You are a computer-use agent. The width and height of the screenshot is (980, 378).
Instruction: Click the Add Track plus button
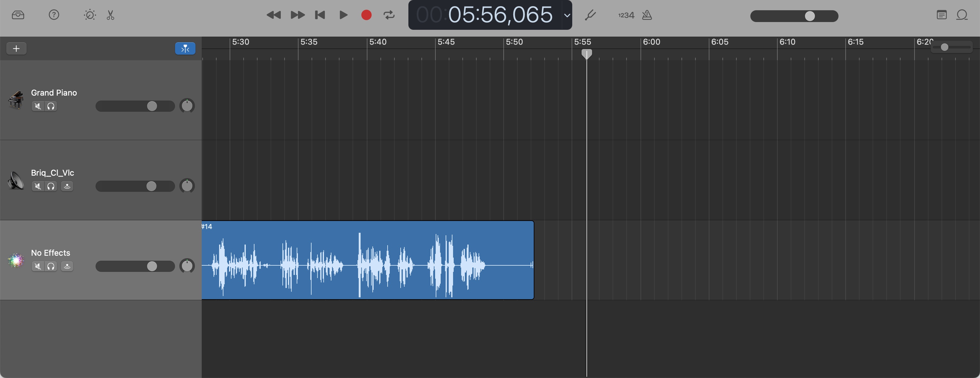pos(16,49)
